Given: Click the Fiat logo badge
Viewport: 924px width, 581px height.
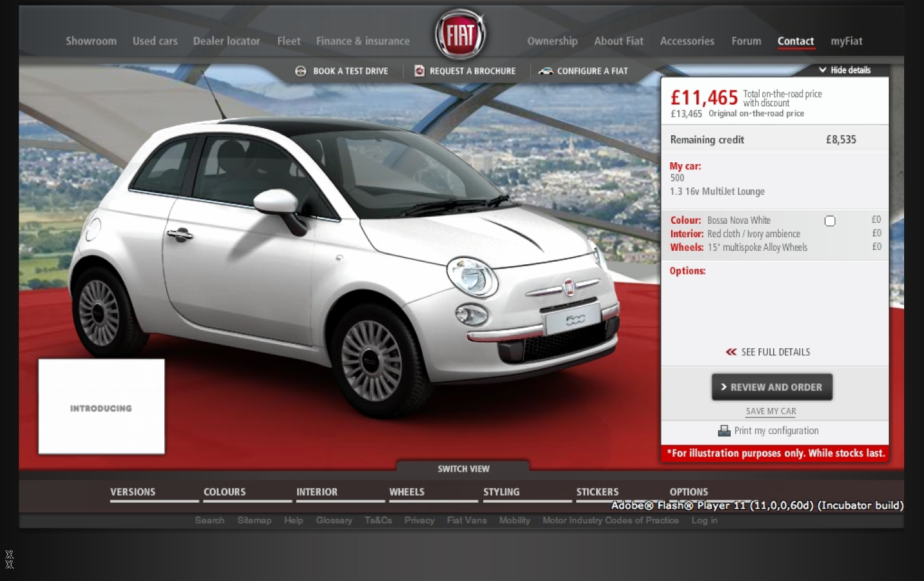Looking at the screenshot, I should [460, 35].
